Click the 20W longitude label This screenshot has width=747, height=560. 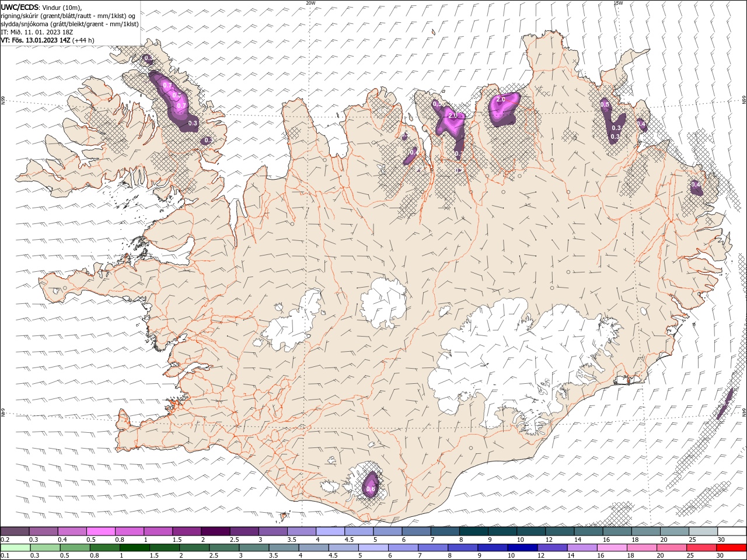(310, 3)
